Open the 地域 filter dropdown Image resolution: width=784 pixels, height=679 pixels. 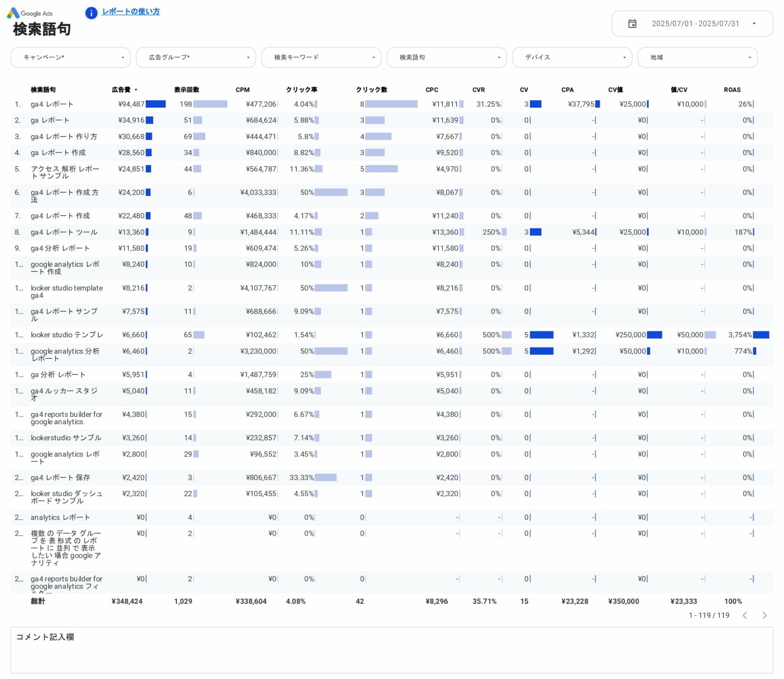pyautogui.click(x=697, y=57)
